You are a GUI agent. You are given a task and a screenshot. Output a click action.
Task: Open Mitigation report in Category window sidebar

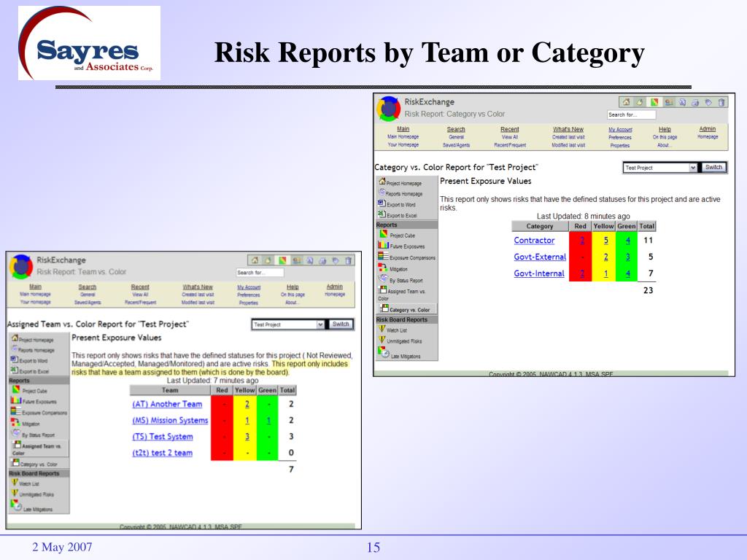[393, 268]
